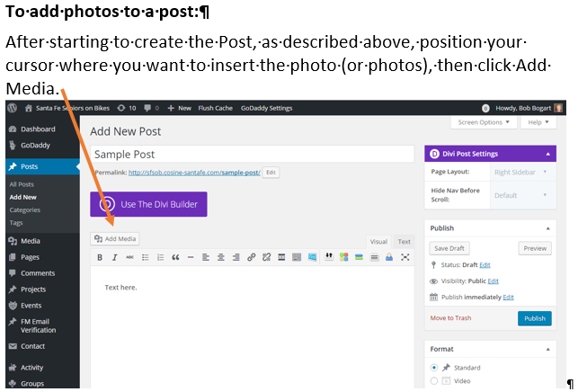Go to All Posts submenu
Image resolution: width=578 pixels, height=392 pixels.
[22, 184]
